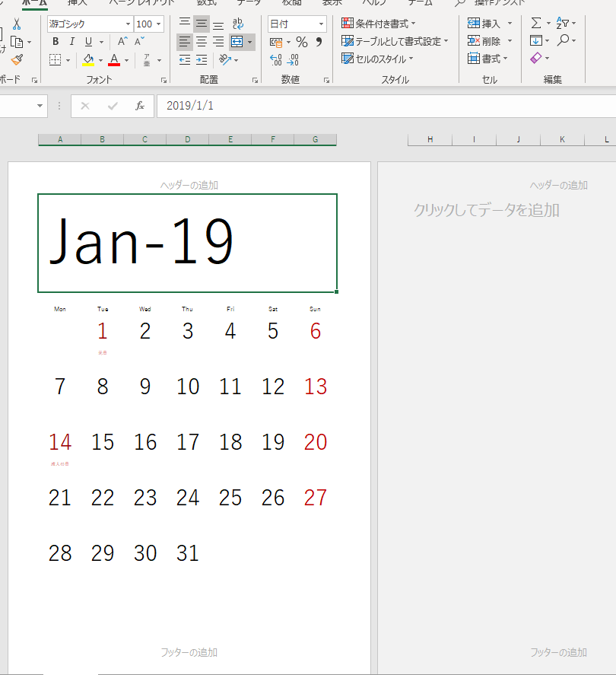Toggle Merge and Center button
The height and width of the screenshot is (675, 616).
click(x=237, y=42)
